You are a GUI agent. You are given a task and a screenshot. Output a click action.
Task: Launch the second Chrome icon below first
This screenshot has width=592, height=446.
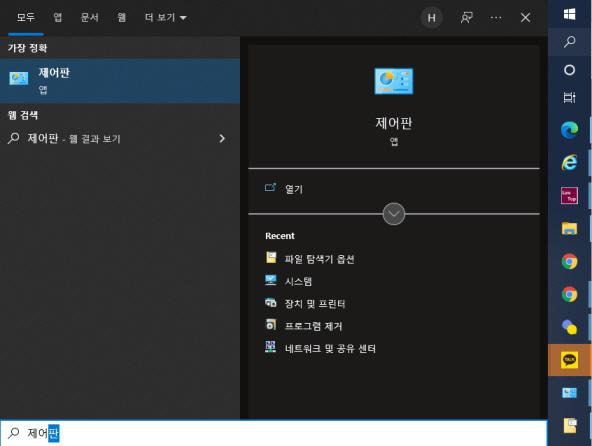point(569,294)
